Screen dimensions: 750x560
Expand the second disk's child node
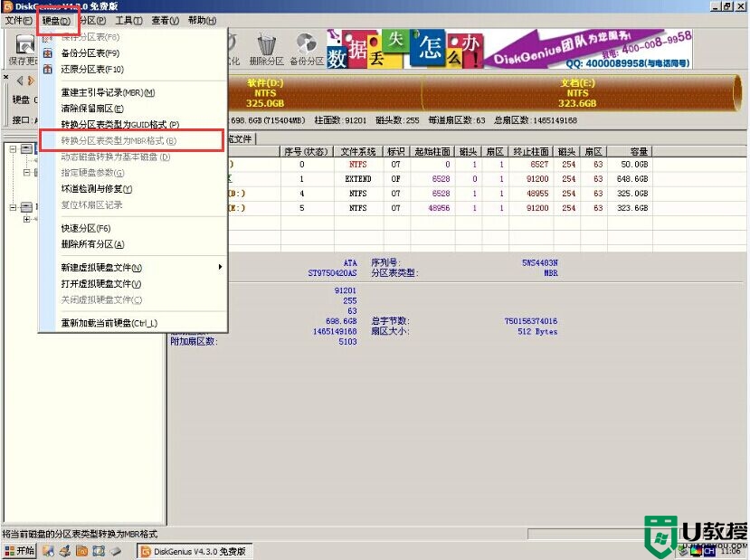tap(26, 219)
